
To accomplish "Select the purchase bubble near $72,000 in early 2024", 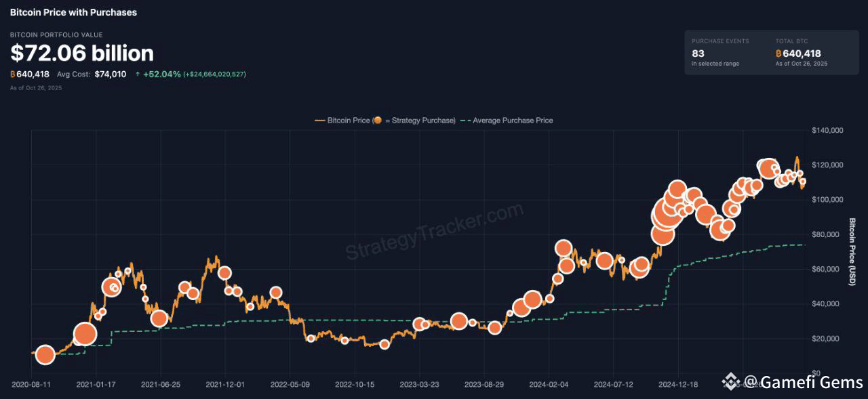I will tap(563, 249).
